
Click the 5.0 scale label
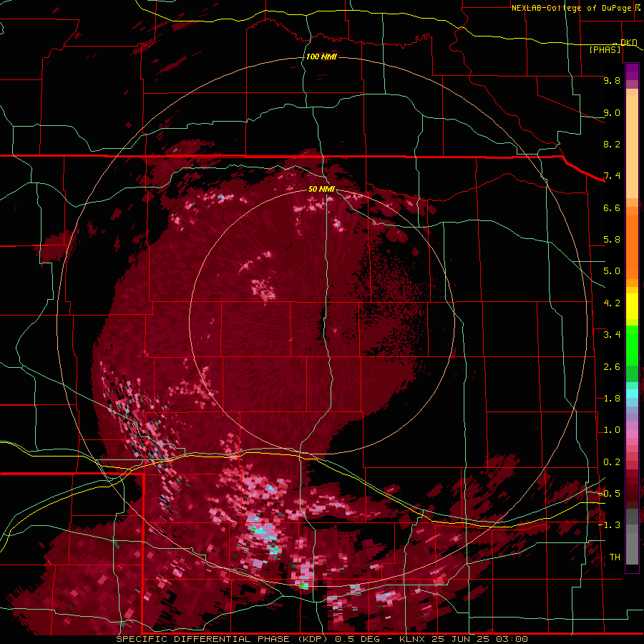point(611,271)
